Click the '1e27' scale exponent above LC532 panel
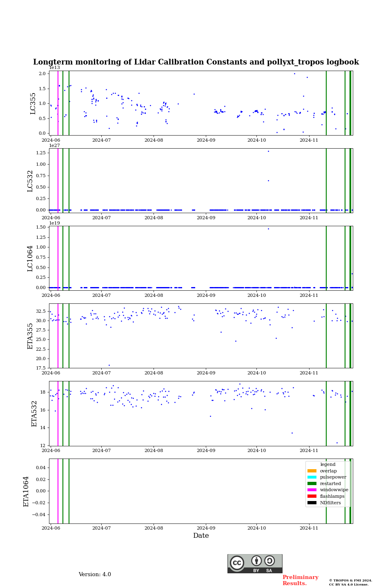 (x=54, y=145)
